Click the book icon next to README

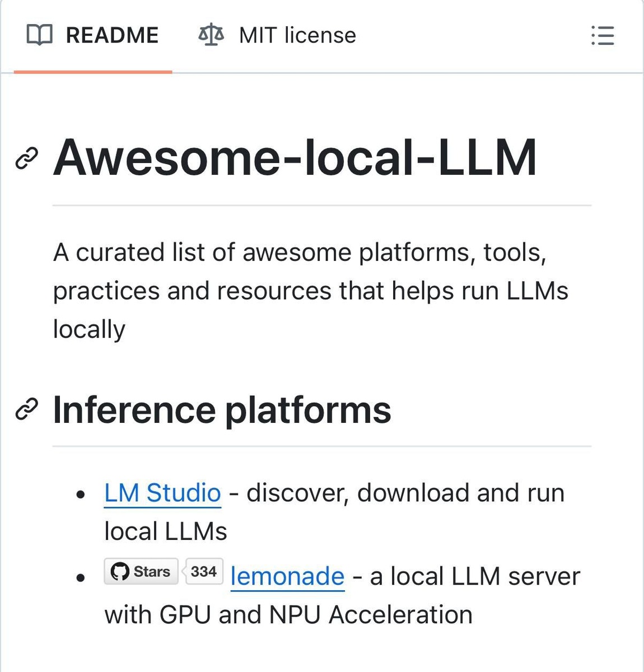tap(40, 35)
